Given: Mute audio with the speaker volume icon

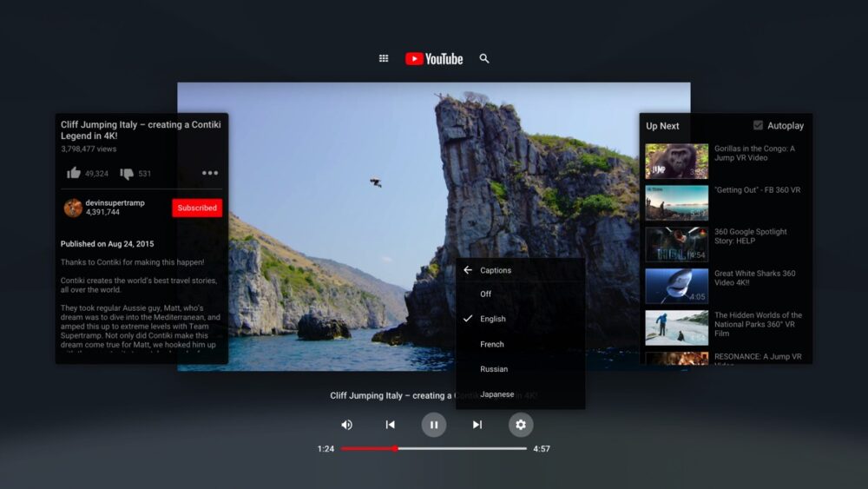Looking at the screenshot, I should [x=346, y=425].
